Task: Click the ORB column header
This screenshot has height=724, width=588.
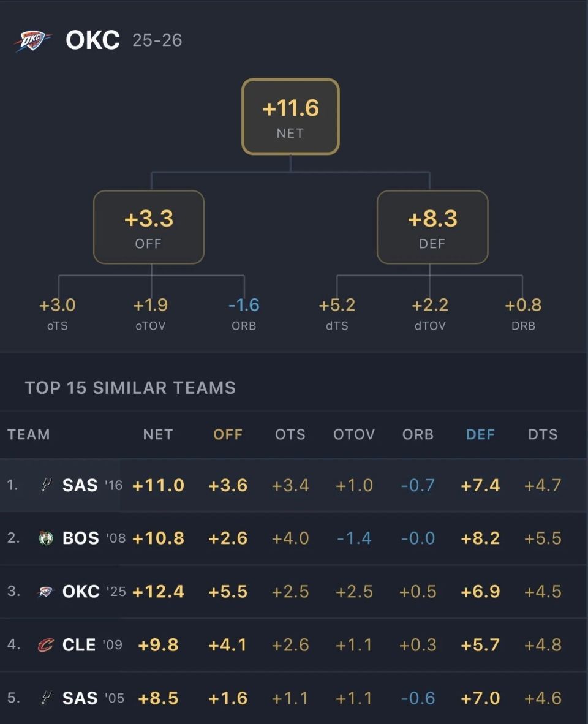Action: 418,434
